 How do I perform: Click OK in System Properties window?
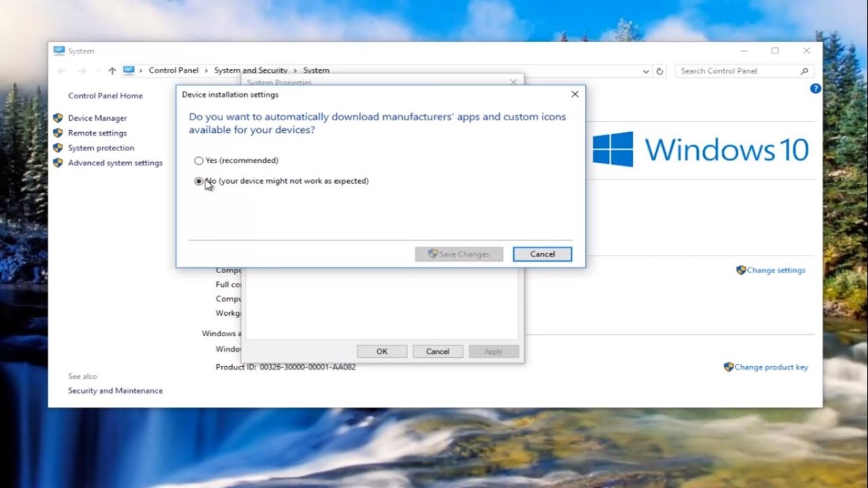382,351
